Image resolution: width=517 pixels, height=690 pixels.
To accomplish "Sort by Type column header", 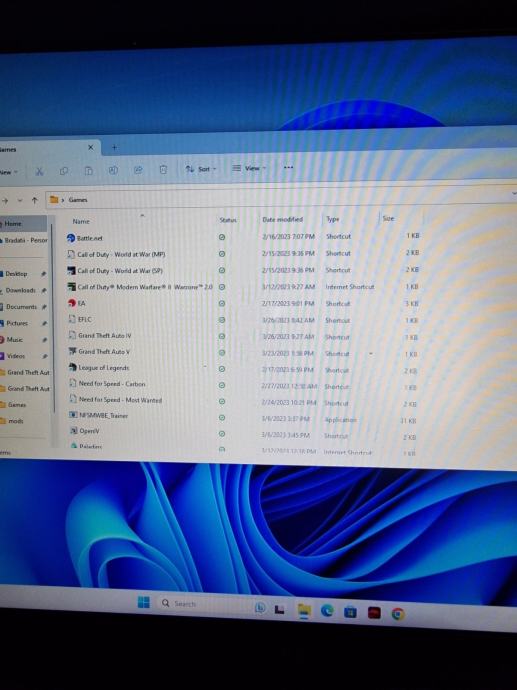I will [x=333, y=219].
